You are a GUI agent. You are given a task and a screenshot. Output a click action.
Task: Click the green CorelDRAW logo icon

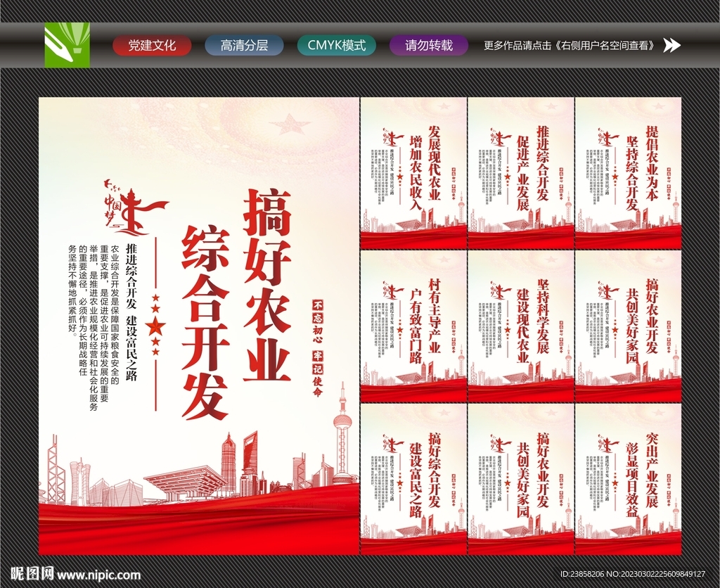(67, 44)
